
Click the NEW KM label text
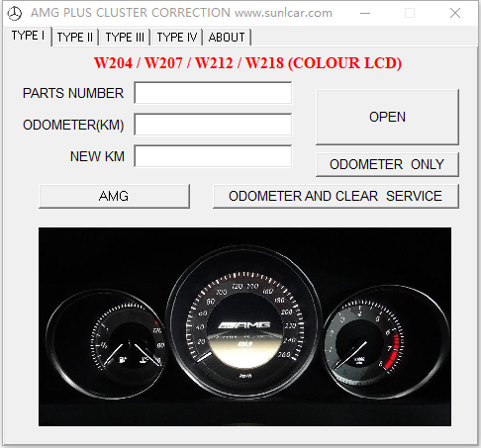tap(97, 156)
